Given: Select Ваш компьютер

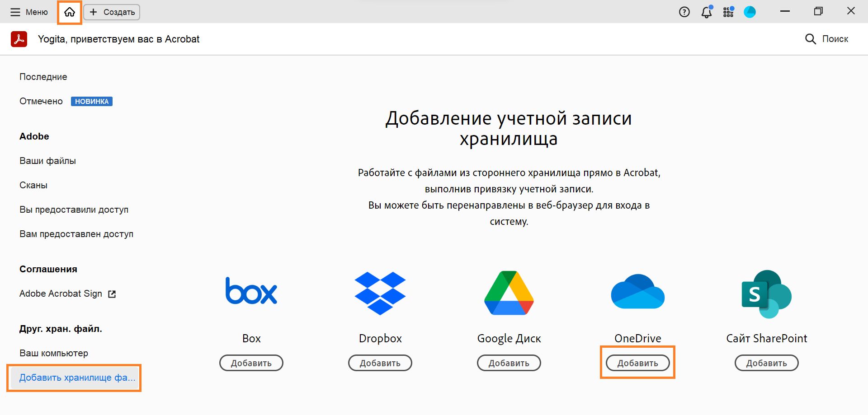Looking at the screenshot, I should [x=54, y=353].
